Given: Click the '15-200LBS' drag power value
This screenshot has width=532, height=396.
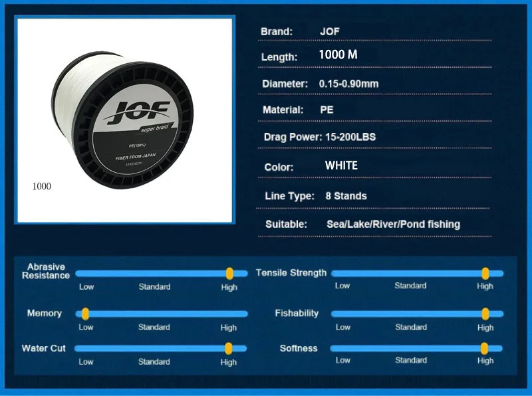Looking at the screenshot, I should (350, 137).
